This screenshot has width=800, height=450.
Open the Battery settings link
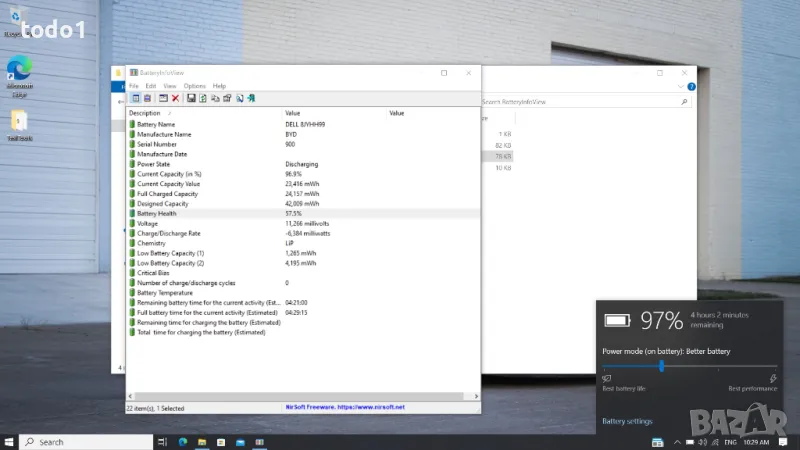pyautogui.click(x=627, y=421)
